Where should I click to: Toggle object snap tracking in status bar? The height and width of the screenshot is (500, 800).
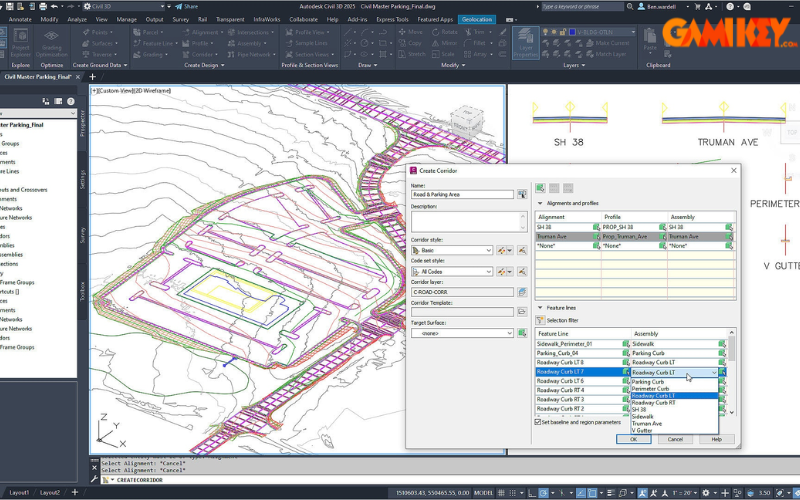[581, 493]
